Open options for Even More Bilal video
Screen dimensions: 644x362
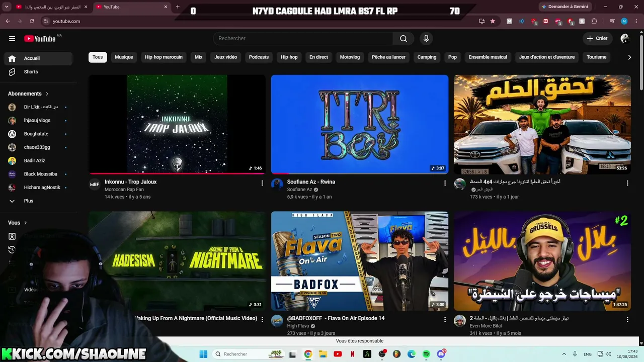(627, 320)
